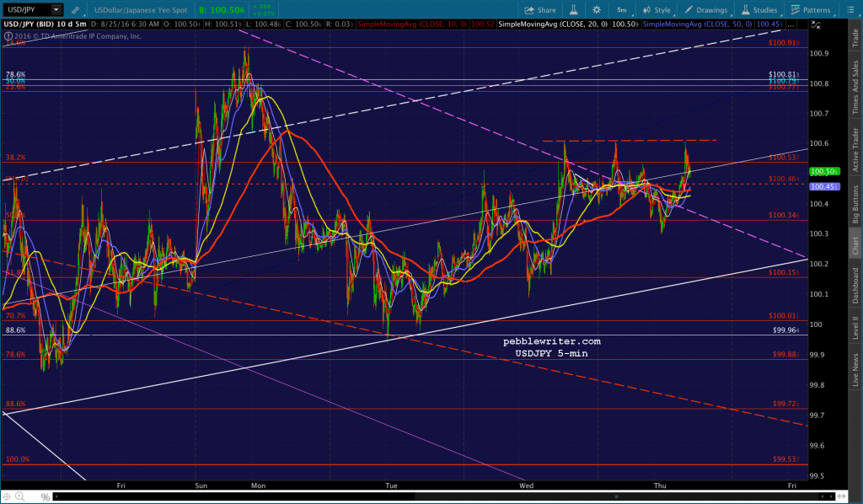Open the Style dropdown menu
863x504 pixels.
click(x=657, y=10)
